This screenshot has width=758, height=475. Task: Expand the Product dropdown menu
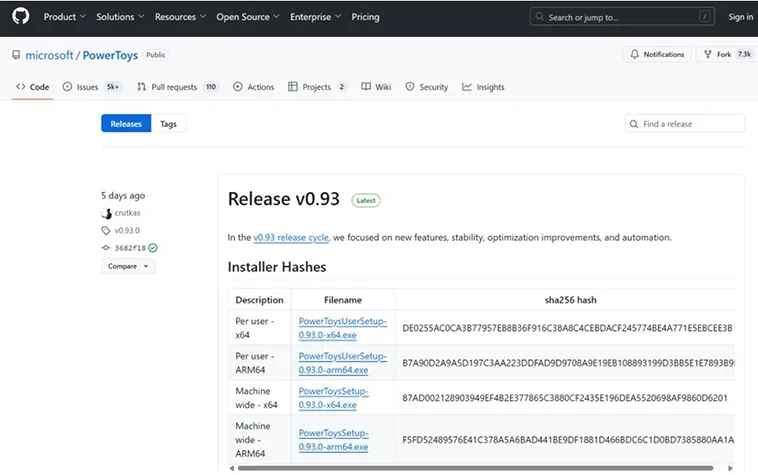[64, 17]
